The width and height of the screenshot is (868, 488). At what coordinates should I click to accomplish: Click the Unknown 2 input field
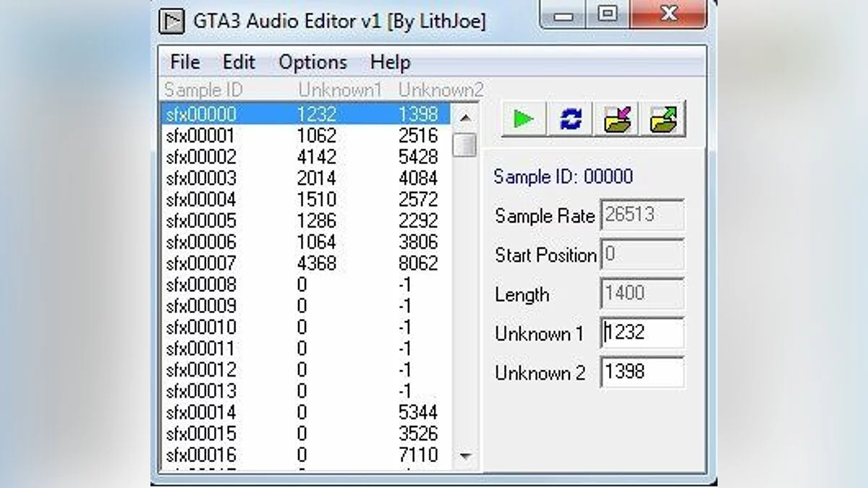642,372
